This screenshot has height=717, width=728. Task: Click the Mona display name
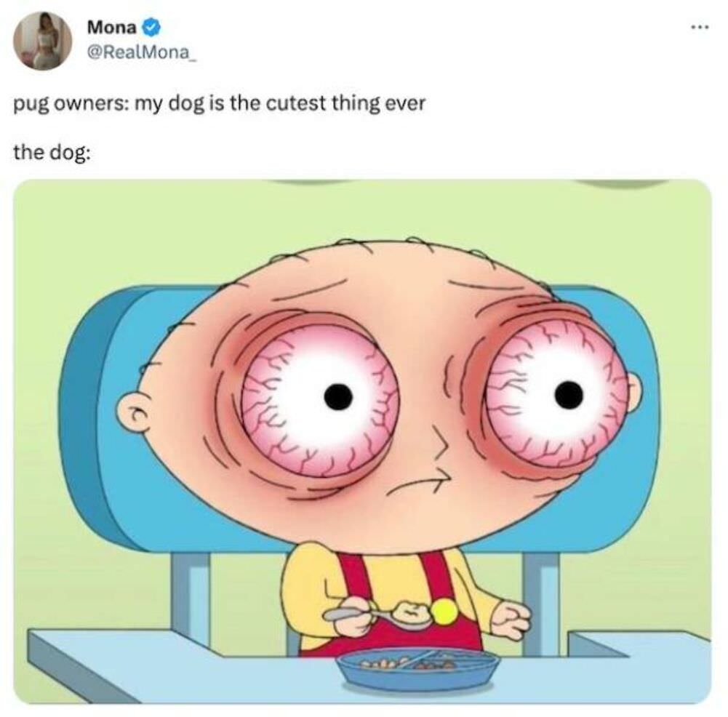pos(112,28)
